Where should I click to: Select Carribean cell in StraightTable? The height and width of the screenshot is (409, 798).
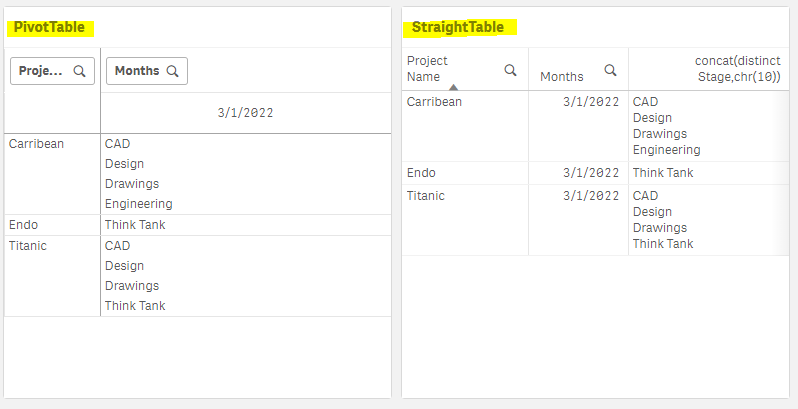pos(435,102)
